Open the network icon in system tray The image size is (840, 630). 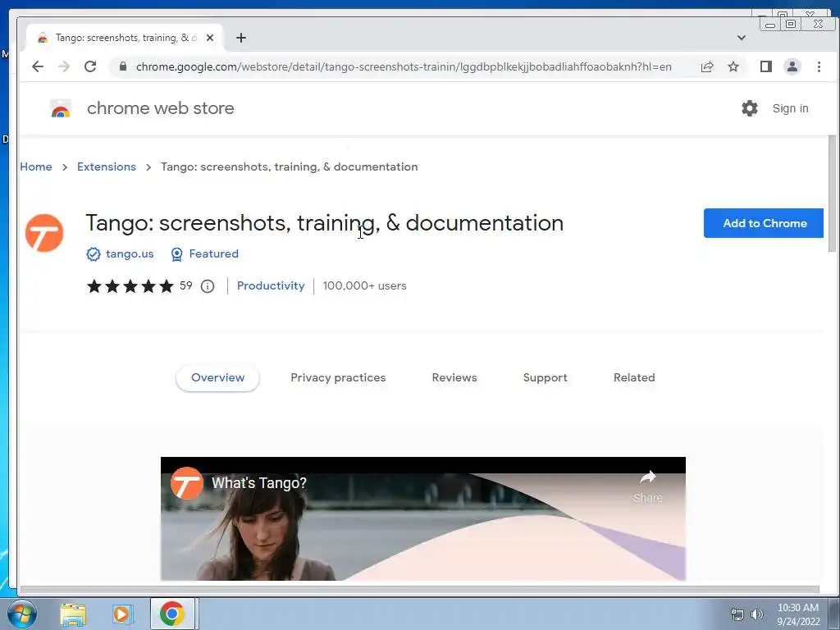tap(737, 614)
